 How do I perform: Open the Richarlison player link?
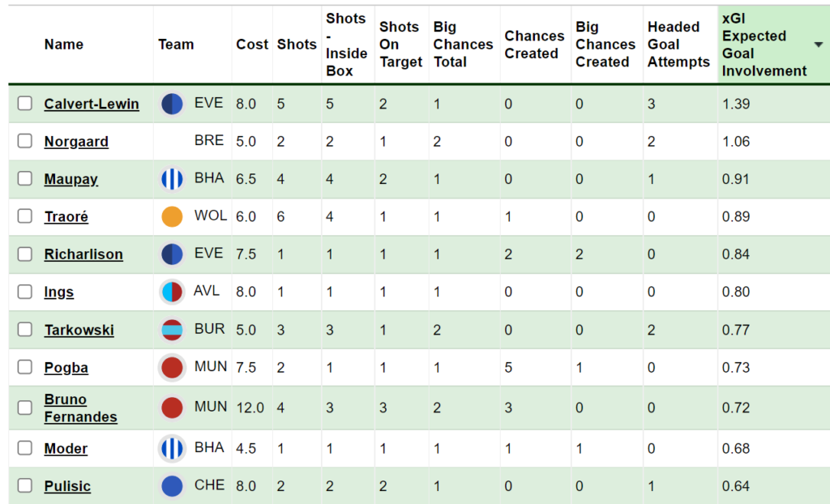[x=83, y=254]
